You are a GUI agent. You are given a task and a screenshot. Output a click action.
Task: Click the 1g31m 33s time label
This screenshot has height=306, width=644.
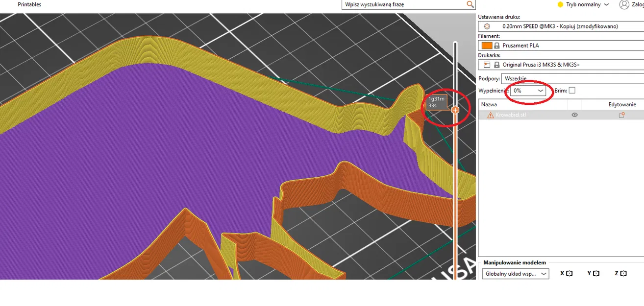[436, 102]
